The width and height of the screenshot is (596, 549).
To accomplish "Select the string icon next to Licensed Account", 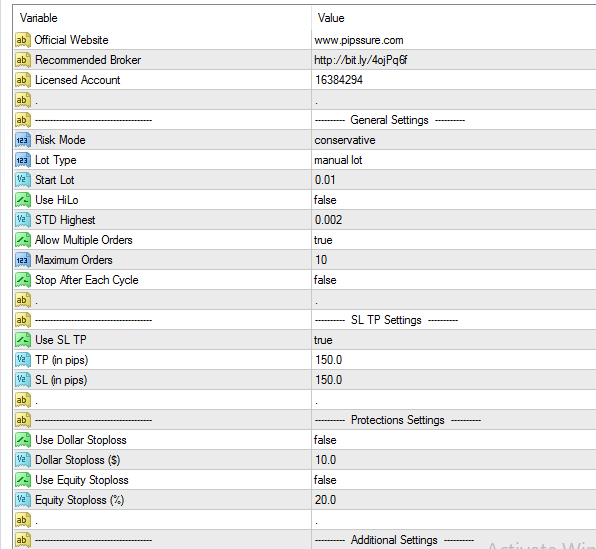I will [22, 80].
